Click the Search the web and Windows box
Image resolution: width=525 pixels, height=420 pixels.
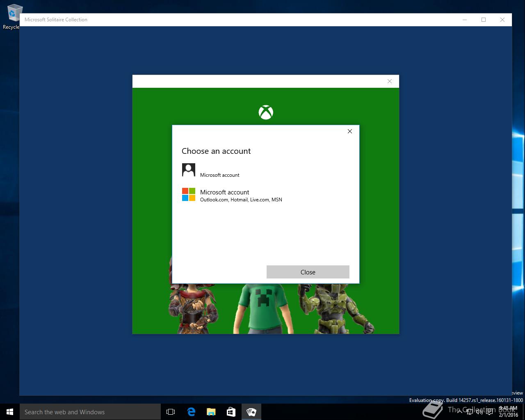pos(90,412)
